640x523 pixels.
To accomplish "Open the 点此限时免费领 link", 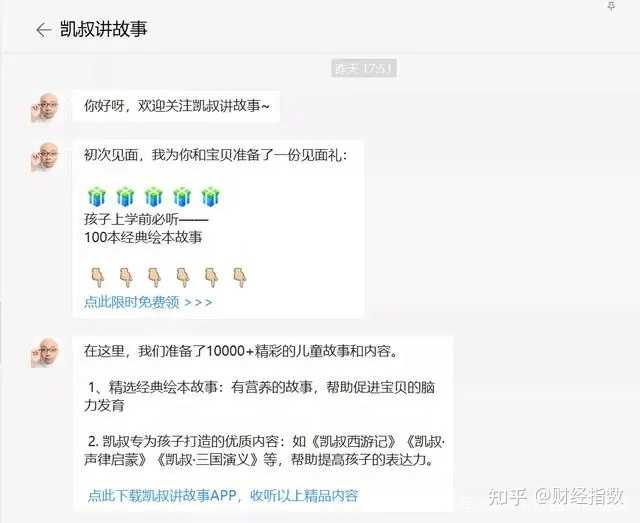I will [x=148, y=302].
